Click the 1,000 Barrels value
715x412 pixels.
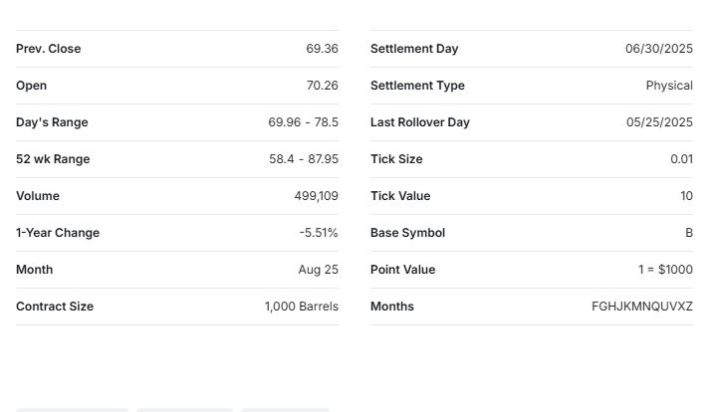[301, 307]
